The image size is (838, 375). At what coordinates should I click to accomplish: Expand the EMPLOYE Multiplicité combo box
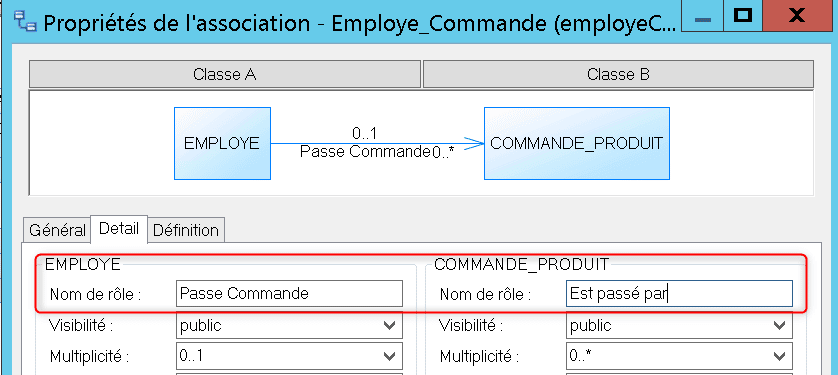(289, 356)
